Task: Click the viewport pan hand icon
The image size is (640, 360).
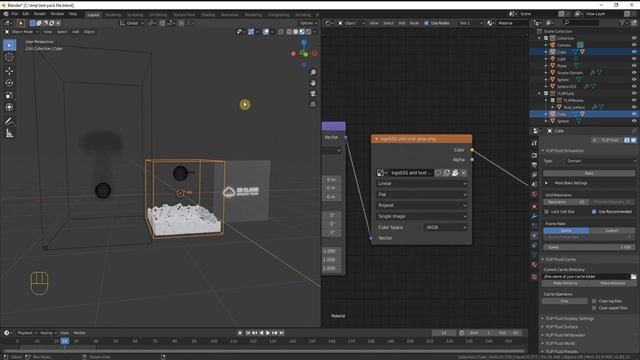Action: coord(313,83)
